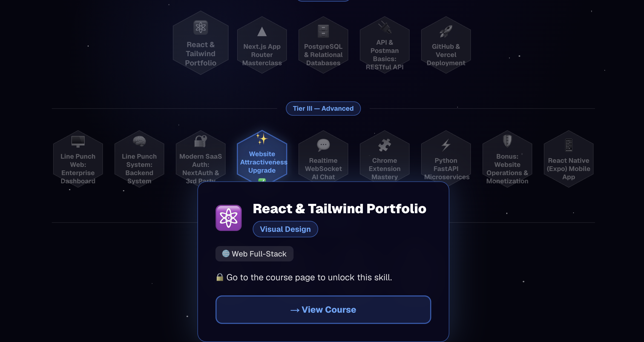Click the Line Punch System brain icon
644x342 pixels.
coord(139,141)
